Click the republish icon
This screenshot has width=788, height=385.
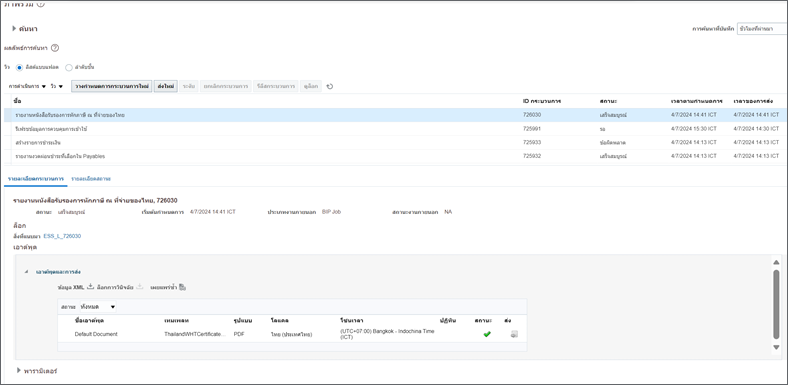[x=182, y=287]
